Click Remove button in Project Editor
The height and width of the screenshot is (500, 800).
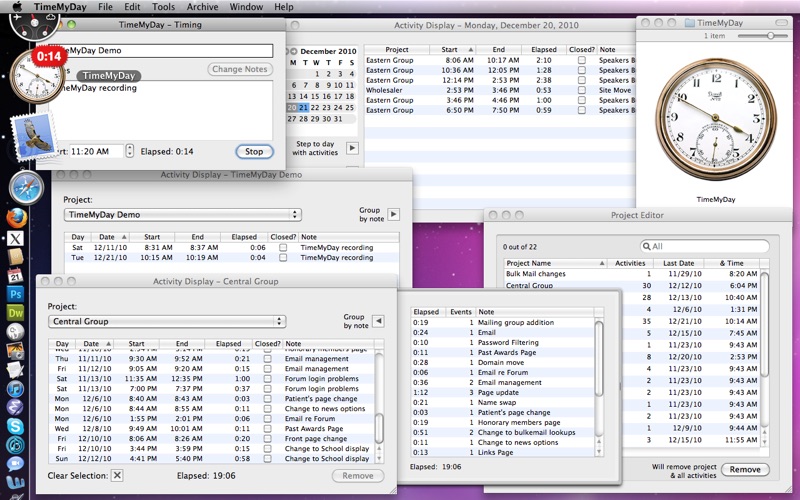(x=745, y=469)
